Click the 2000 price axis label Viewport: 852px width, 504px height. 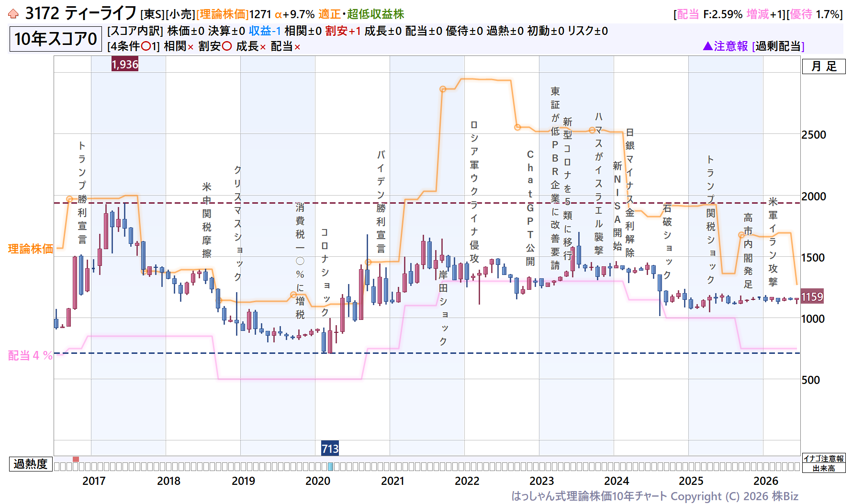tap(814, 196)
